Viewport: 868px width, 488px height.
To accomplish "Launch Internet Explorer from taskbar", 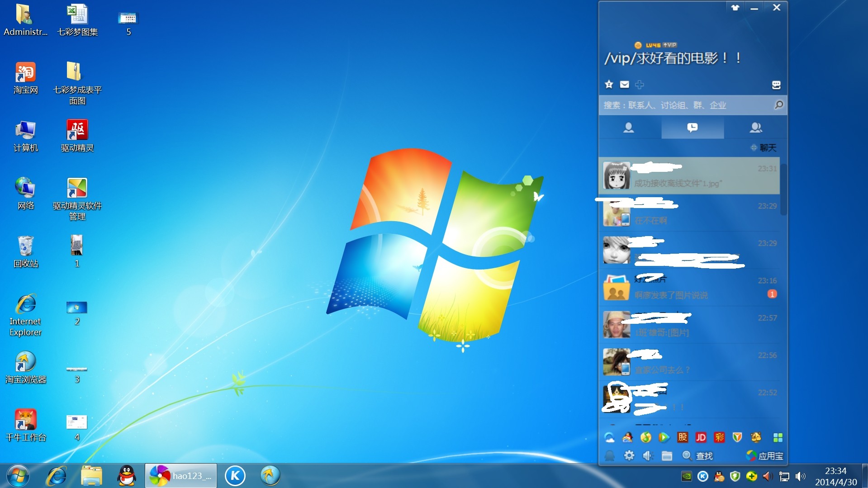I will point(57,476).
